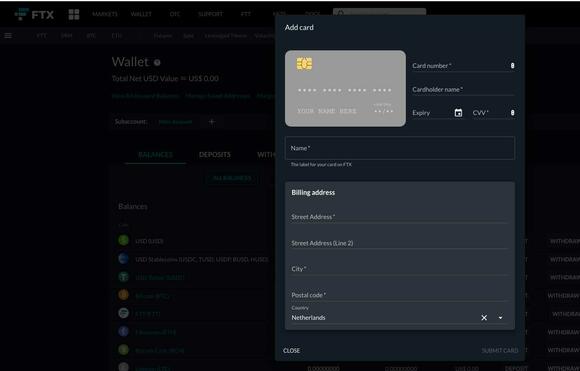The width and height of the screenshot is (580, 371).
Task: Click the SUBMIT CARD button
Action: [499, 351]
